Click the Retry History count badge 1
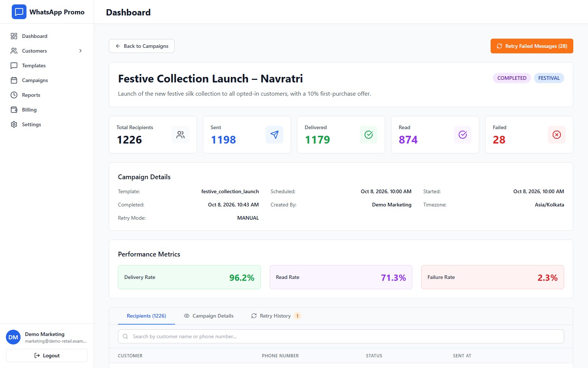 coord(297,316)
